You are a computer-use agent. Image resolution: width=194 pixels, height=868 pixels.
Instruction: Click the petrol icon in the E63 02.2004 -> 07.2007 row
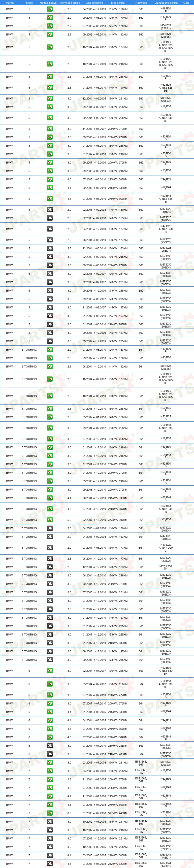(50, 670)
